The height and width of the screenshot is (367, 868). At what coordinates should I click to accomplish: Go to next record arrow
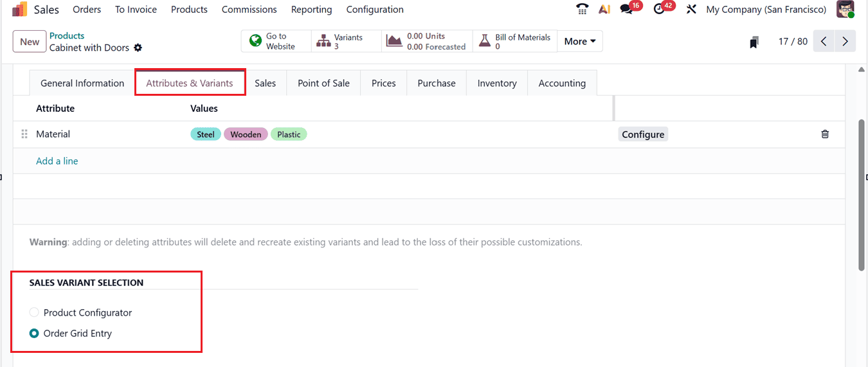pos(845,42)
